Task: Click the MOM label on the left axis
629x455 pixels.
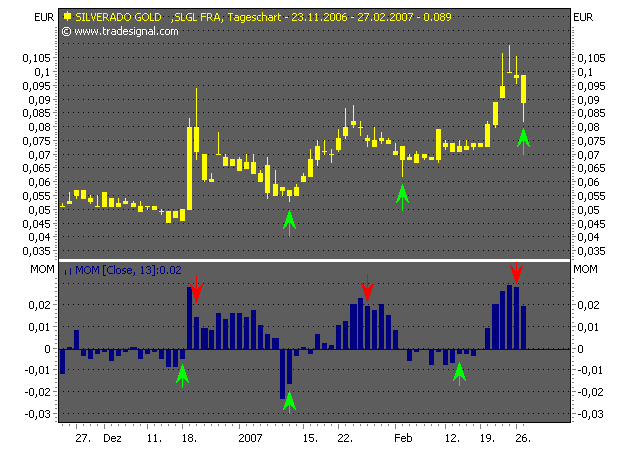Action: click(42, 269)
